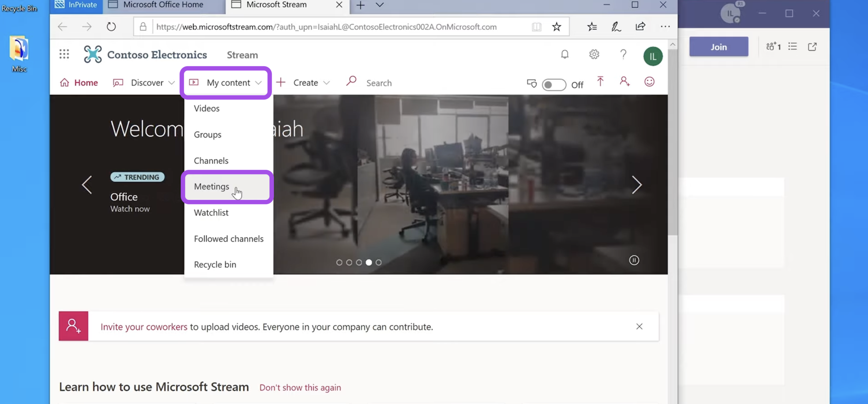Open Stream settings gear icon
868x404 pixels.
(594, 54)
